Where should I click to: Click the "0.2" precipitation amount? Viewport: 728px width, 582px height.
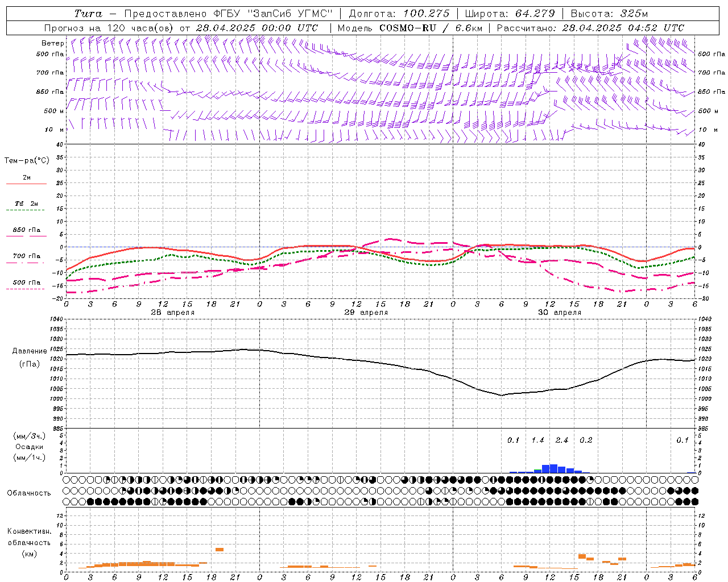(x=586, y=440)
